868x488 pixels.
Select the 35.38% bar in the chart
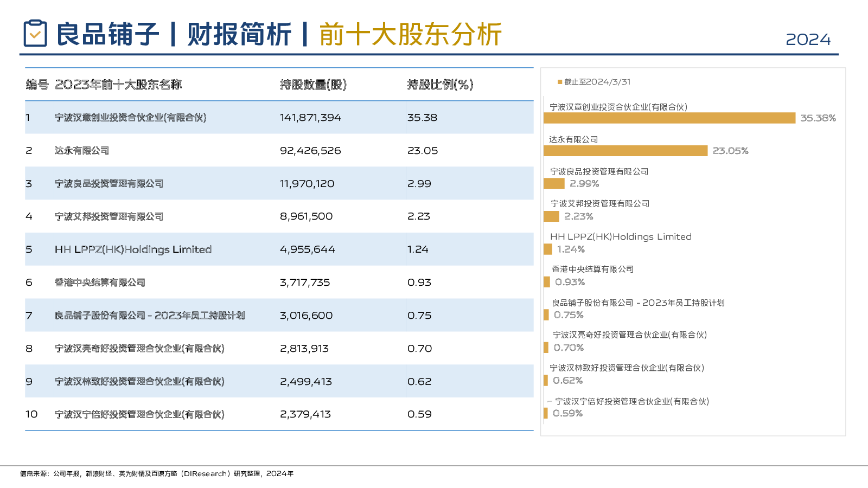(669, 118)
